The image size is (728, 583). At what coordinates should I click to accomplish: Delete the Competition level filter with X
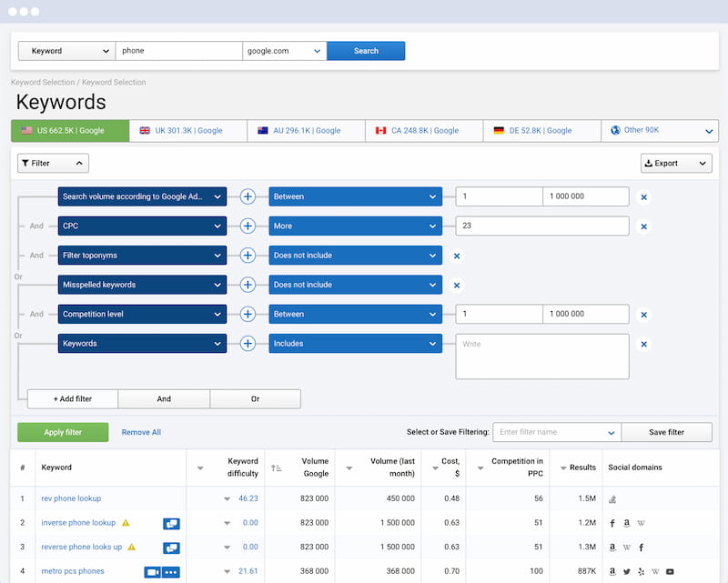click(643, 315)
